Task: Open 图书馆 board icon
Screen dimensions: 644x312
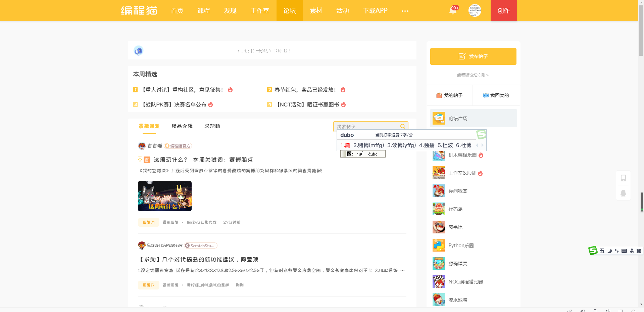Action: point(439,227)
